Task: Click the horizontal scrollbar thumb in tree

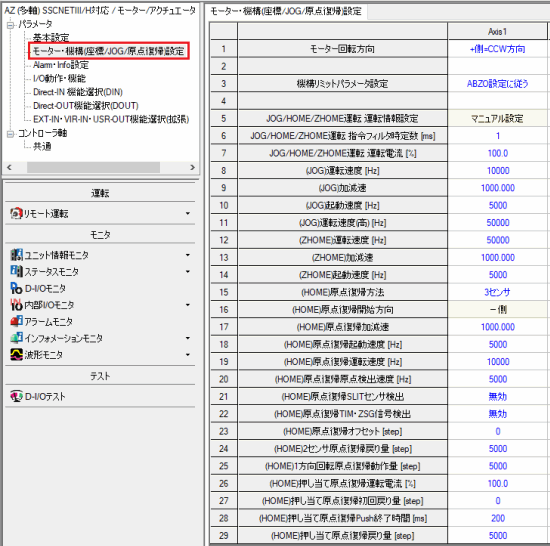Action: pyautogui.click(x=93, y=167)
